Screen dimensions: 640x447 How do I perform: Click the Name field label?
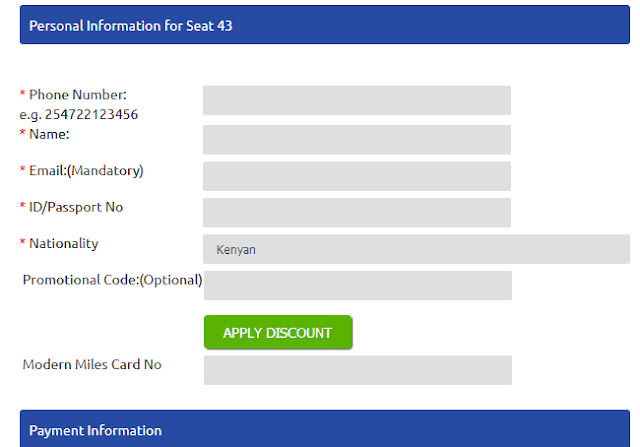pyautogui.click(x=49, y=133)
